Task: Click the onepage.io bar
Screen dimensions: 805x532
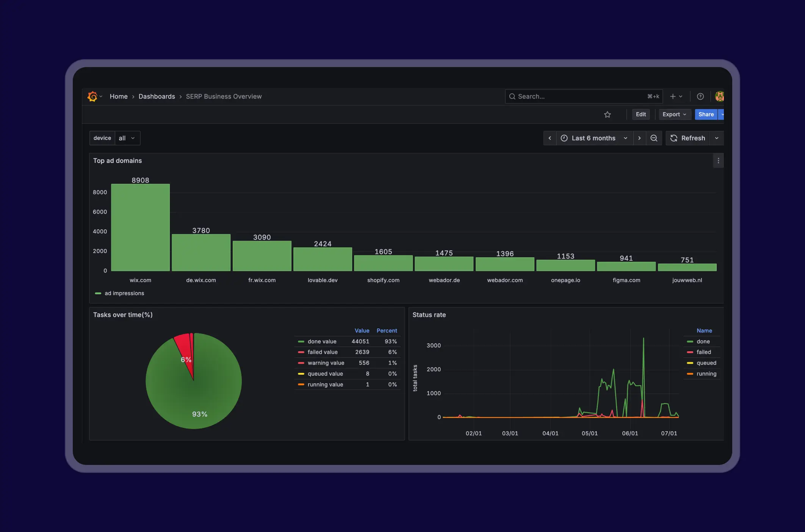Action: tap(565, 265)
